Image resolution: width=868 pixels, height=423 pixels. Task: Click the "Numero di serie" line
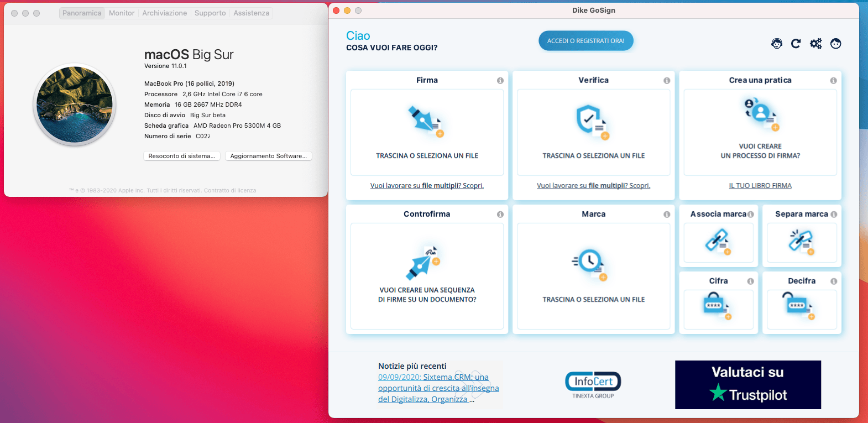point(177,137)
